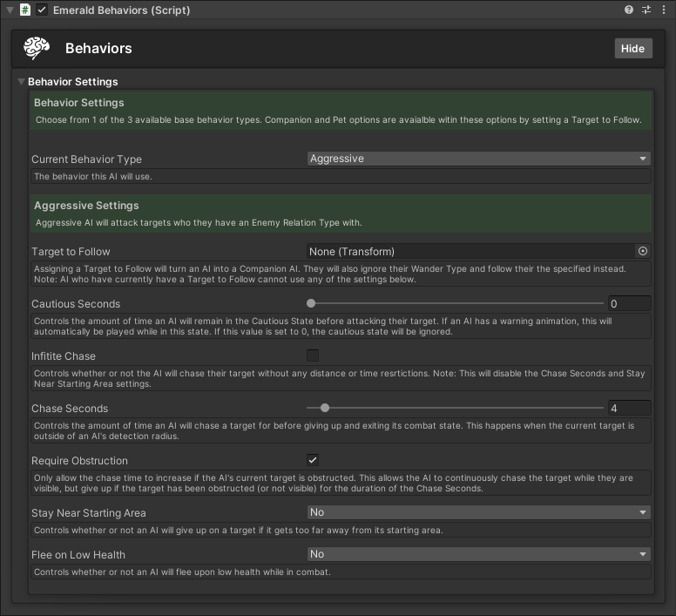This screenshot has width=676, height=616.
Task: Open the component presets icon
Action: tap(646, 10)
